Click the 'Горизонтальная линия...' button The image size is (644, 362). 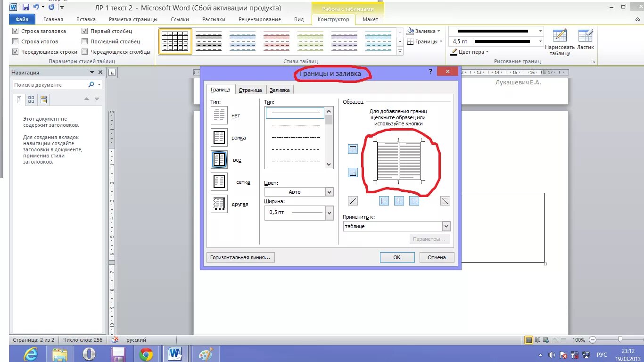(x=240, y=257)
